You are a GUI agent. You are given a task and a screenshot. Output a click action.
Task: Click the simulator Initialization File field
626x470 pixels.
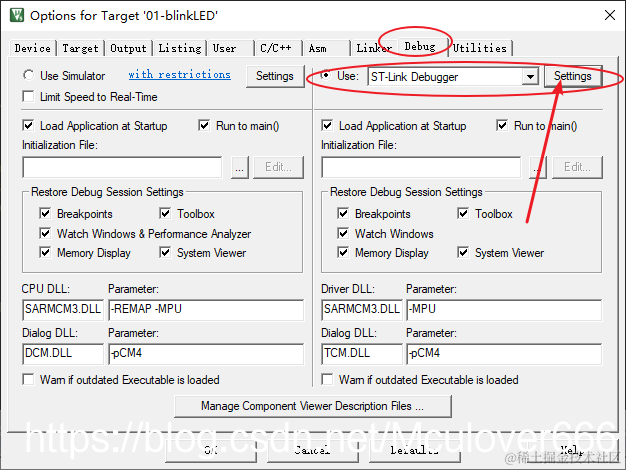tap(122, 167)
